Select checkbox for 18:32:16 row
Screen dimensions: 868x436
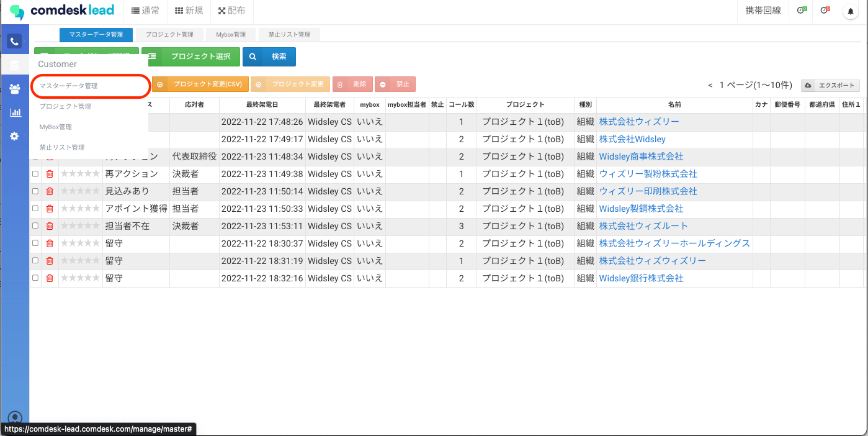pyautogui.click(x=35, y=278)
